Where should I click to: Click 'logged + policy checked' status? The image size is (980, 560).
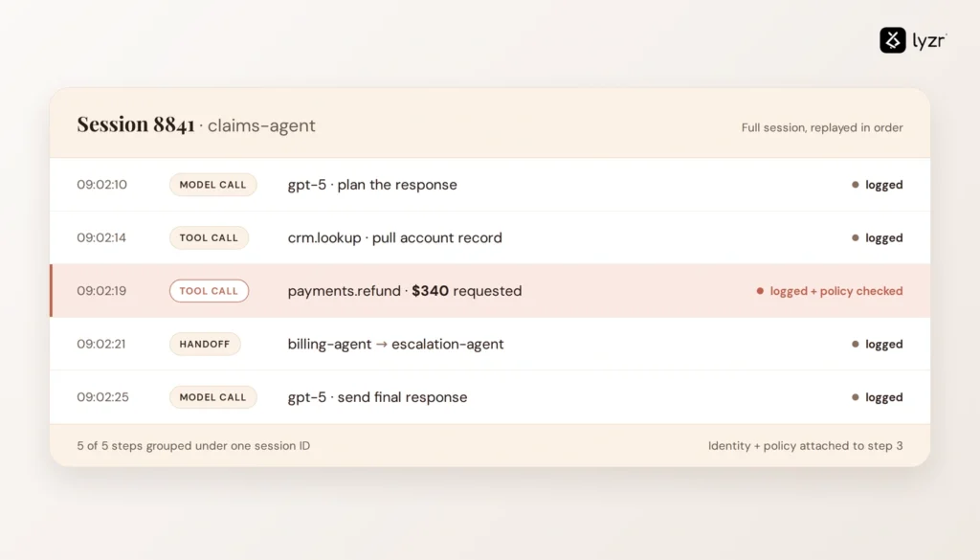tap(836, 291)
